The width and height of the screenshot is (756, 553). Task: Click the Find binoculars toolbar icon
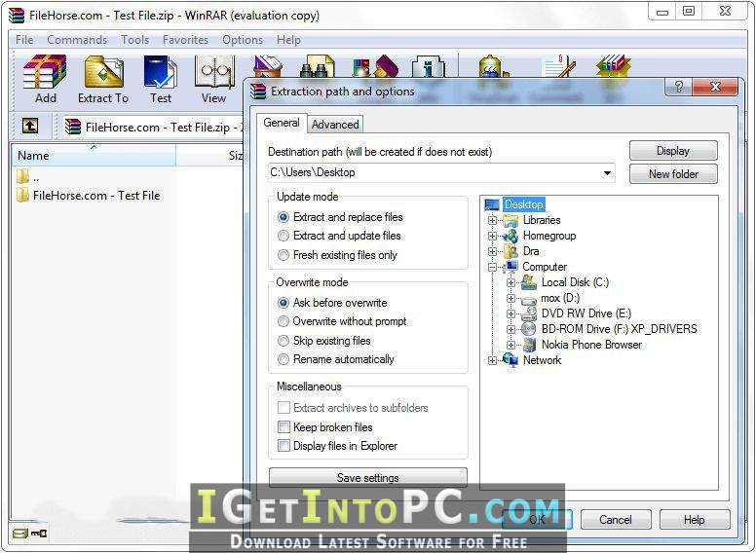[x=317, y=66]
